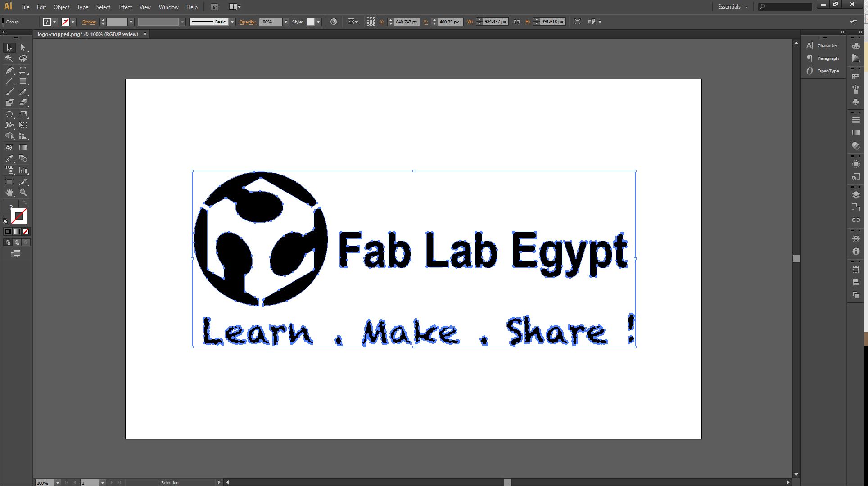The height and width of the screenshot is (486, 868).
Task: Click the stroke color swatch in toolbox
Action: [19, 216]
